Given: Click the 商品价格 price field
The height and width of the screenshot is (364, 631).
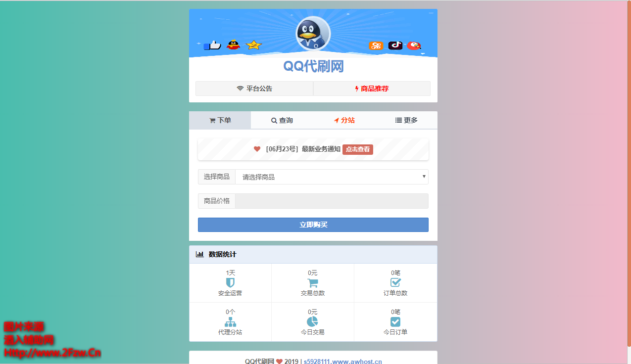Looking at the screenshot, I should tap(332, 201).
